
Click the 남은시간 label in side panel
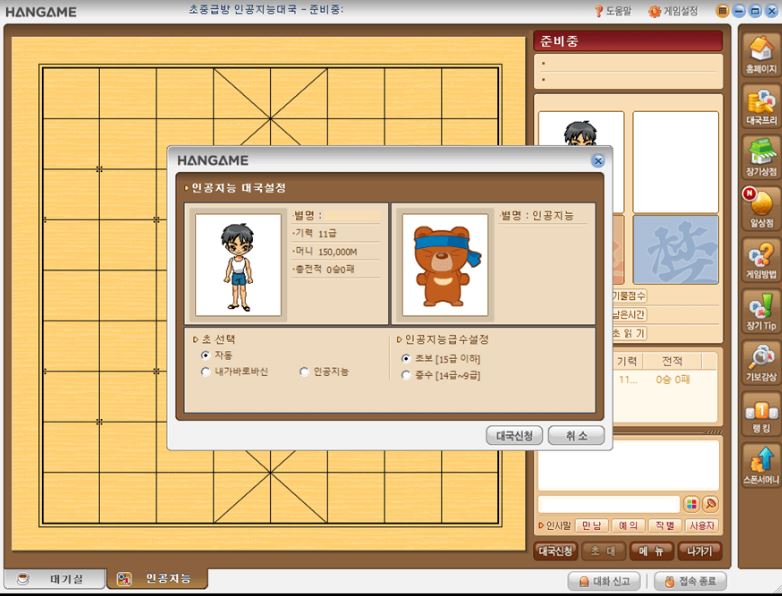click(629, 315)
